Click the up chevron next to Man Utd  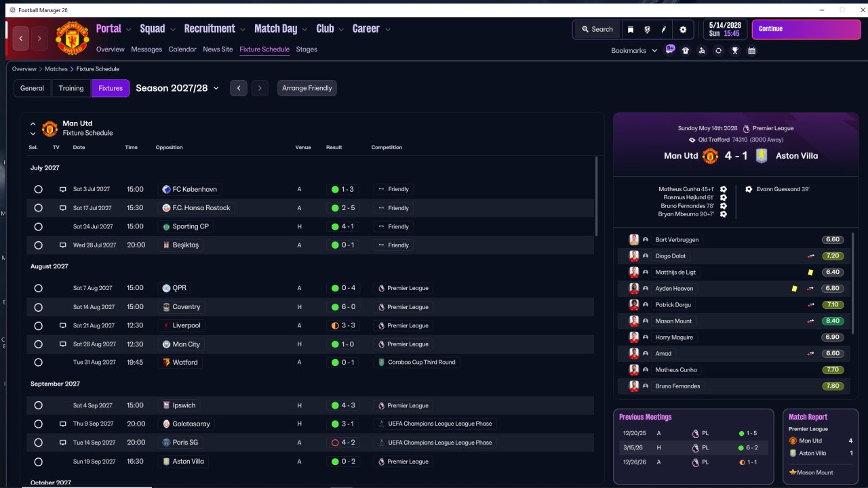click(33, 124)
